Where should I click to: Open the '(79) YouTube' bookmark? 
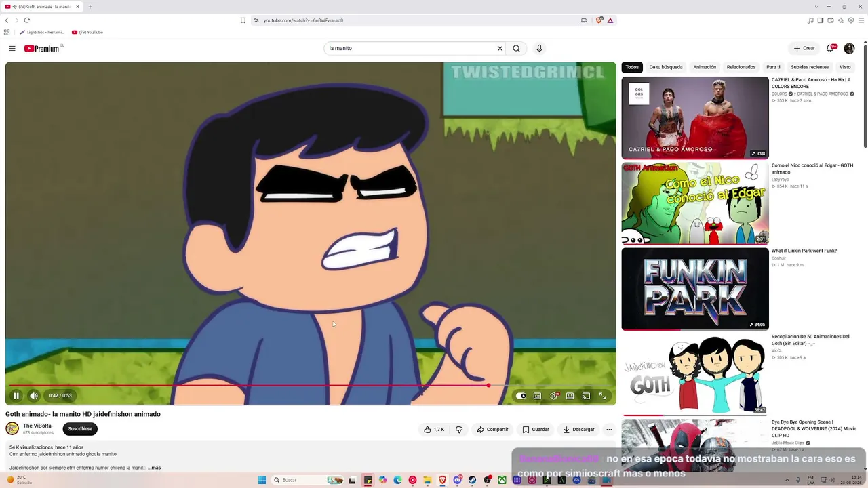point(87,32)
